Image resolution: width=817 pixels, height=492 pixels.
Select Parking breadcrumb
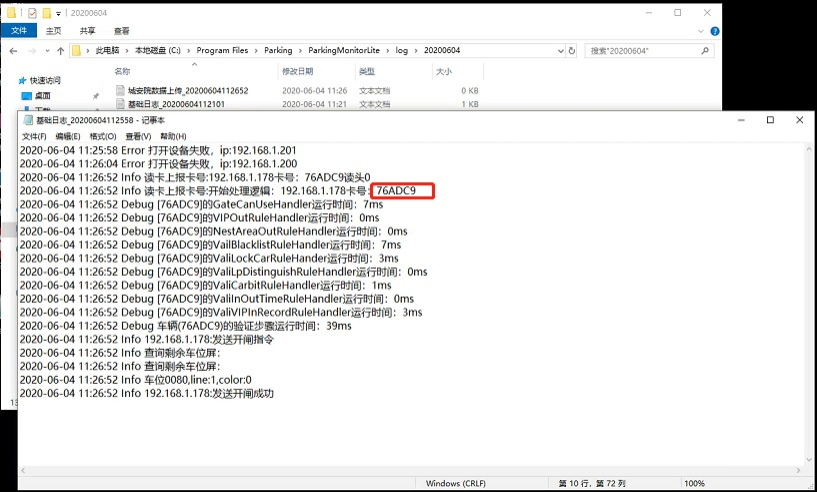tap(278, 51)
